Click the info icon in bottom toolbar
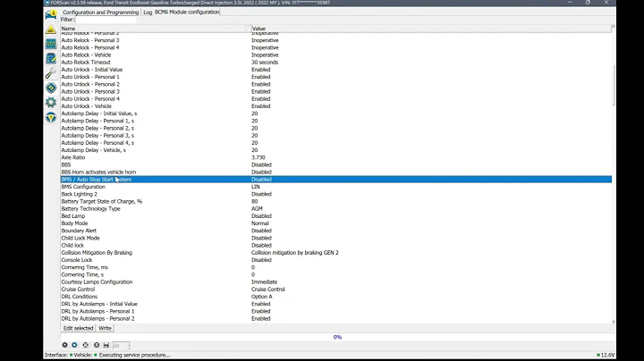 (97, 345)
